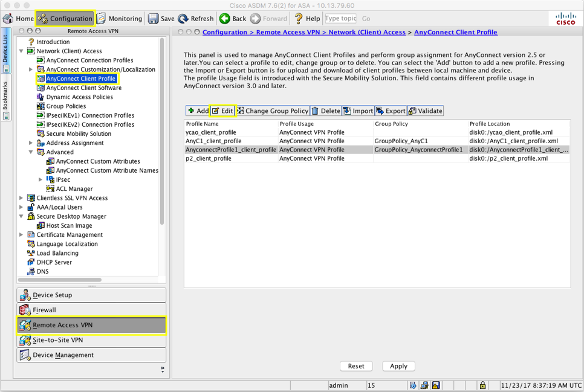Collapse the Advanced tree node

click(31, 152)
